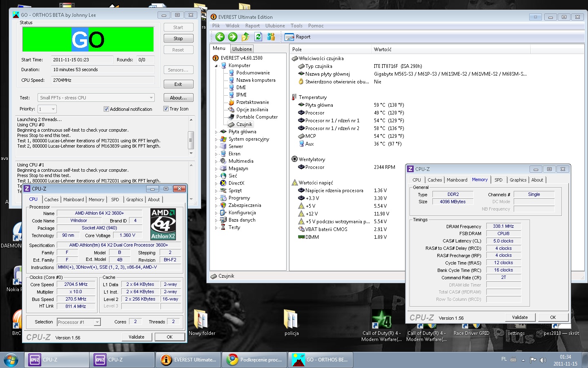Open the Test type dropdown in ORTHOS
This screenshot has height=368, width=588.
[96, 98]
